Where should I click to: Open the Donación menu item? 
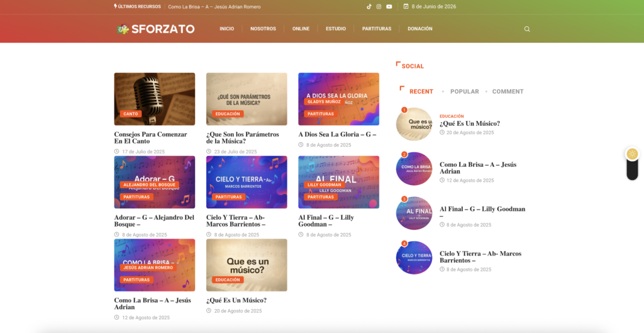click(x=419, y=29)
